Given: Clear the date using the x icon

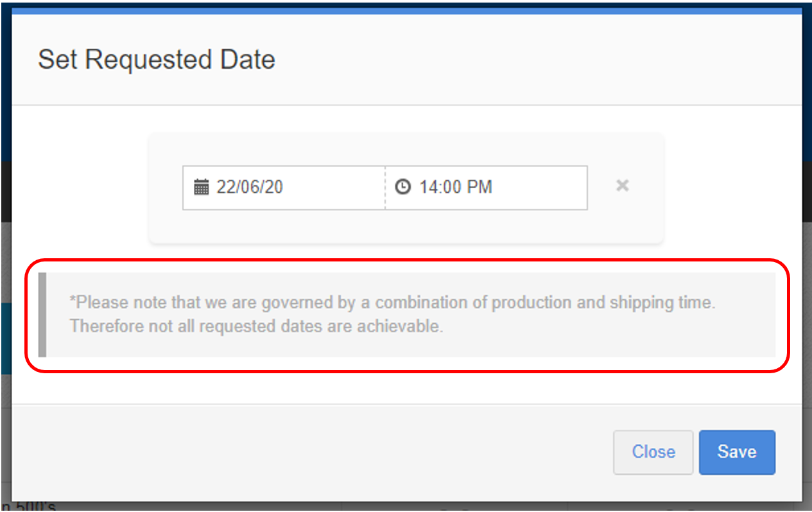Looking at the screenshot, I should pyautogui.click(x=622, y=186).
